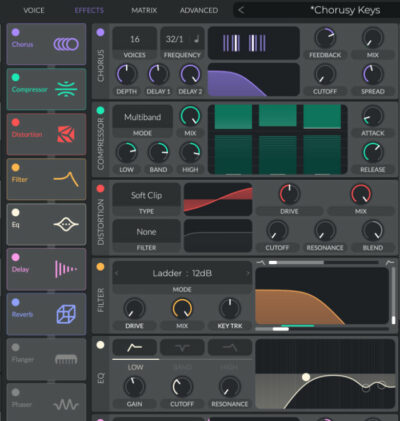Screen dimensions: 400x421
Task: Disable the FILTER panel with its orange dot
Action: 100,267
